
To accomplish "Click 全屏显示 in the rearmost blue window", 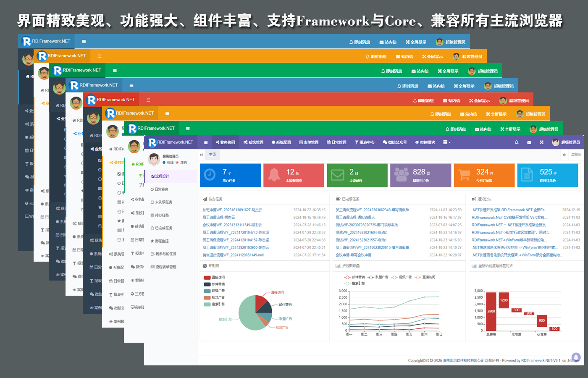I will click(x=416, y=42).
